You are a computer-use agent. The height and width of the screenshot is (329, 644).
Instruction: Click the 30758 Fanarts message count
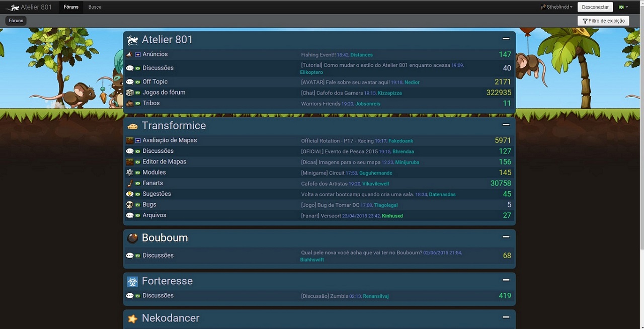(x=501, y=184)
